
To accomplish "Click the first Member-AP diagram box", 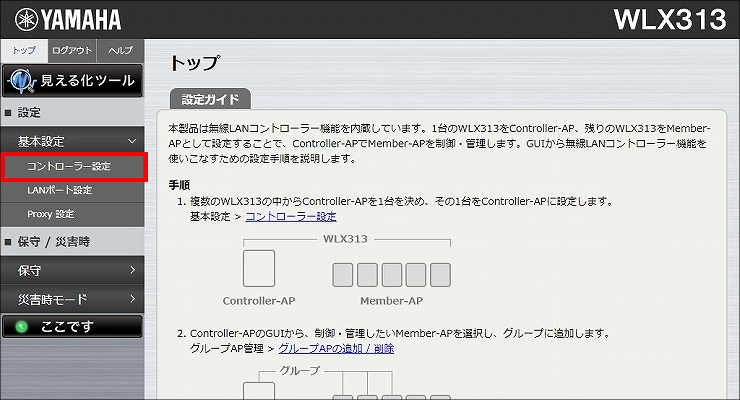I will 343,275.
